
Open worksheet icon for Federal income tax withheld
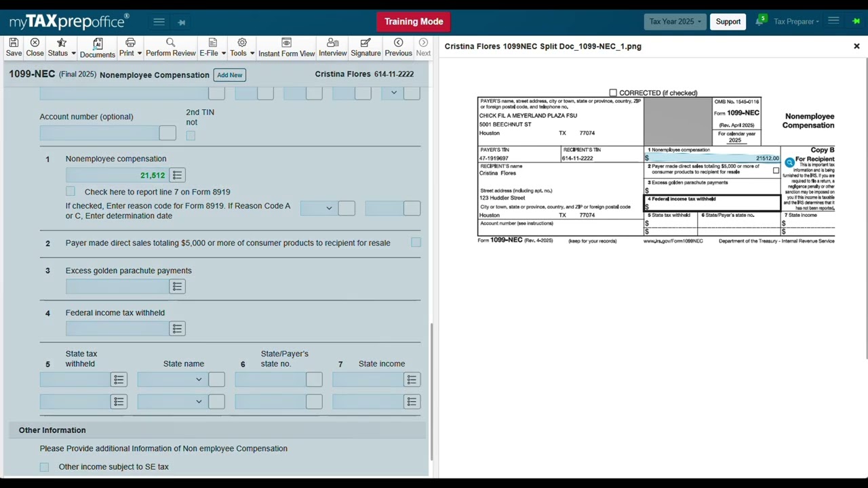(x=177, y=329)
